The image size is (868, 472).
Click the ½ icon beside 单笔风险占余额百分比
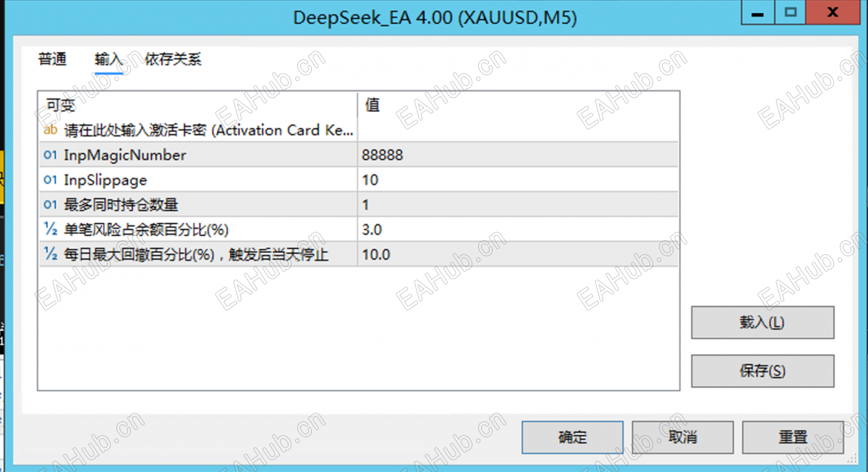(x=51, y=229)
